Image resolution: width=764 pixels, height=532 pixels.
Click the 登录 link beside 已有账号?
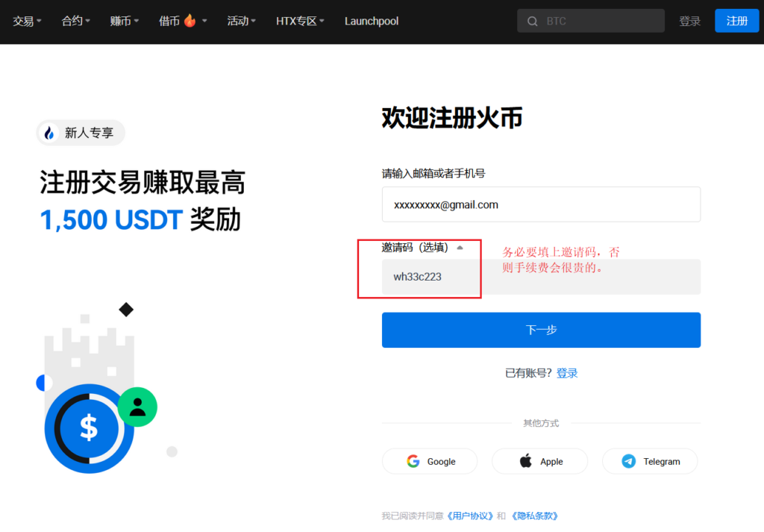567,373
